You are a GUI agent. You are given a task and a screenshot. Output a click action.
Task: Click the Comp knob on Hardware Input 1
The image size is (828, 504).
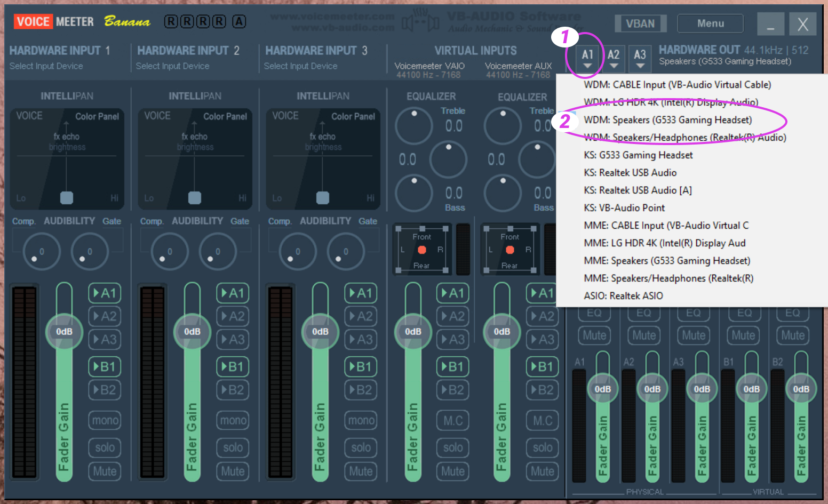tap(42, 251)
